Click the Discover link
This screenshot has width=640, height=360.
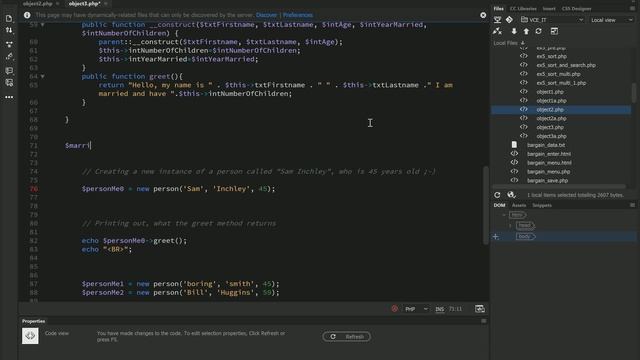[267, 15]
